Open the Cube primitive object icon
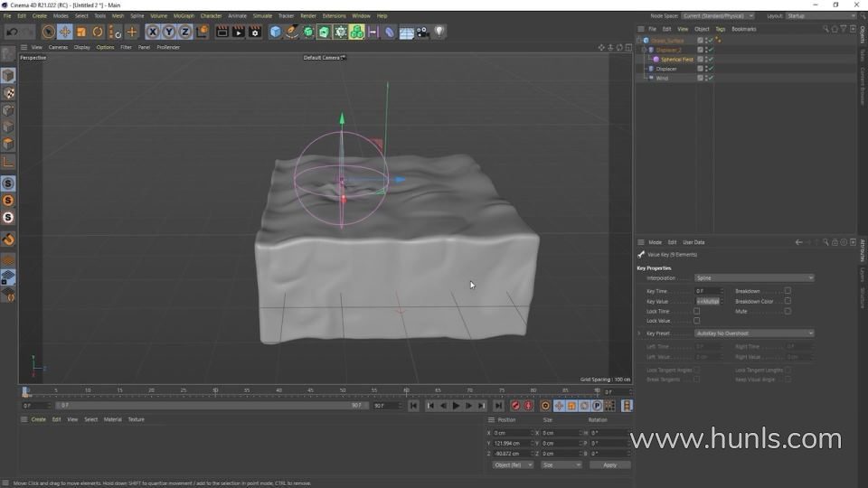Image resolution: width=868 pixels, height=488 pixels. (x=276, y=32)
